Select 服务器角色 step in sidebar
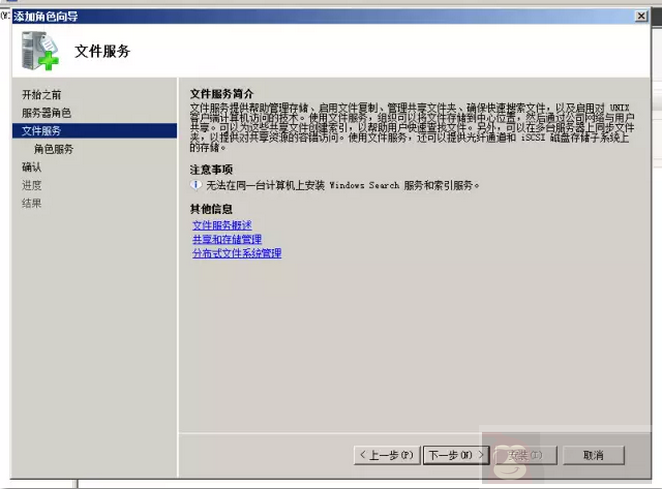 click(x=46, y=113)
